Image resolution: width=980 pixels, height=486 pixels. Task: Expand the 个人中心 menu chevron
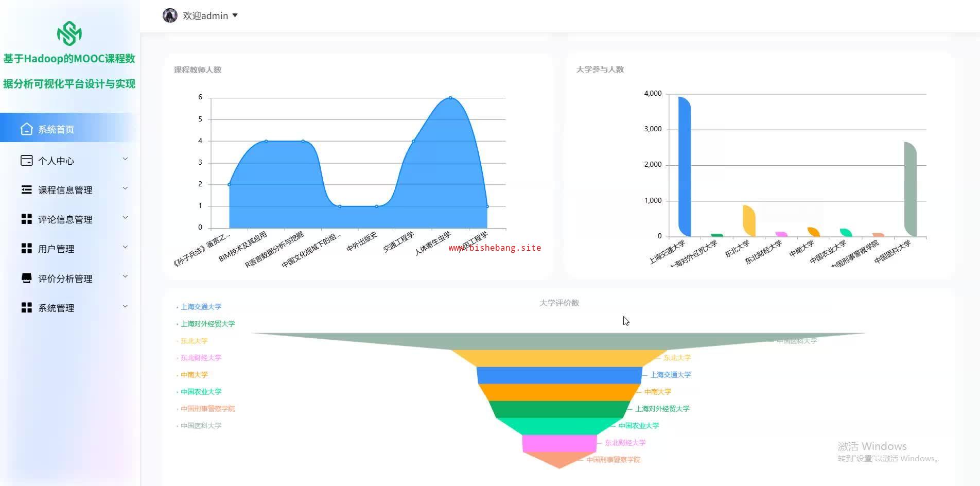click(125, 159)
